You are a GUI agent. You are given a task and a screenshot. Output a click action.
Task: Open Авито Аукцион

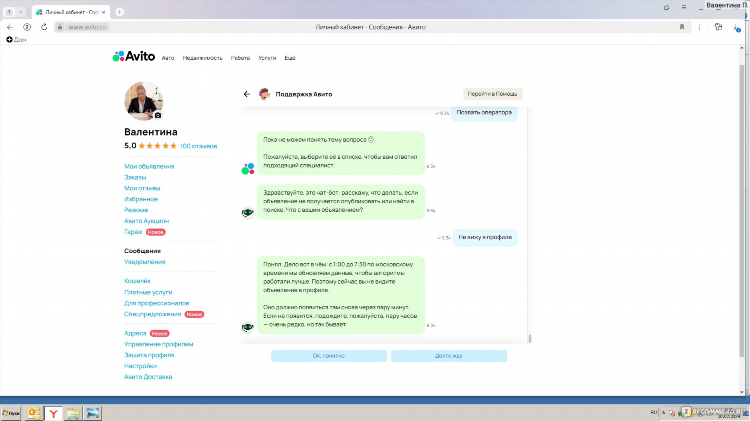click(146, 221)
